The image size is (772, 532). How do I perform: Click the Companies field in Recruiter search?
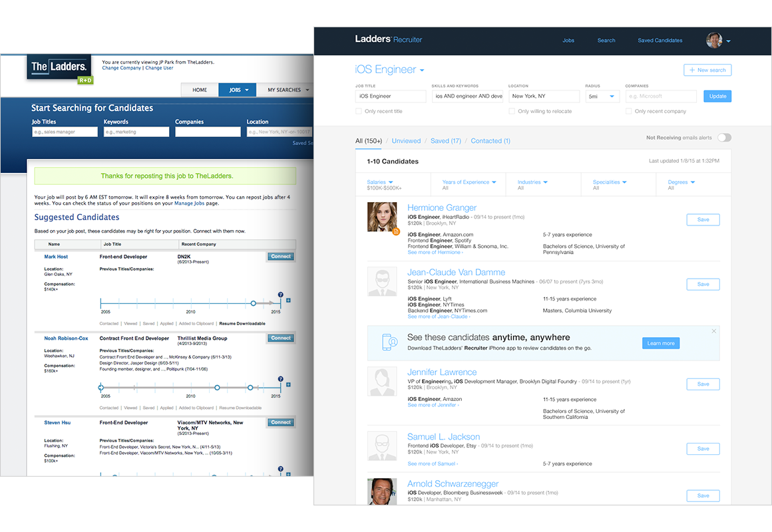661,96
